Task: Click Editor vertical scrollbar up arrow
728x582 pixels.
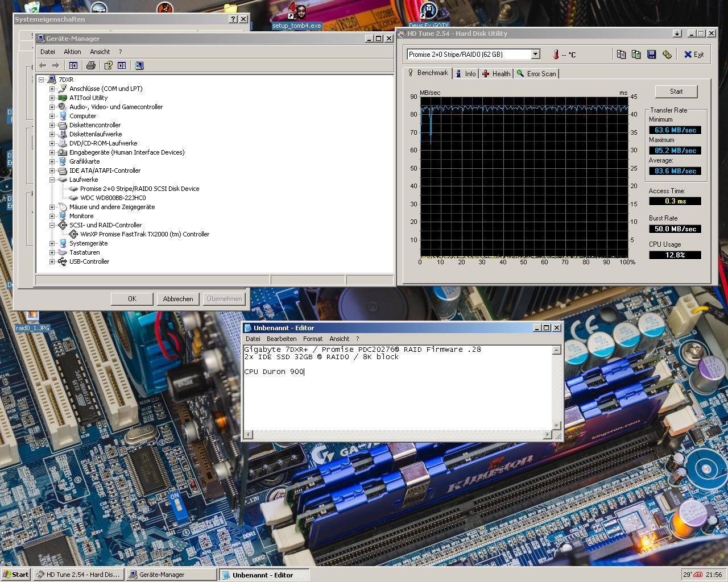Action: (557, 350)
